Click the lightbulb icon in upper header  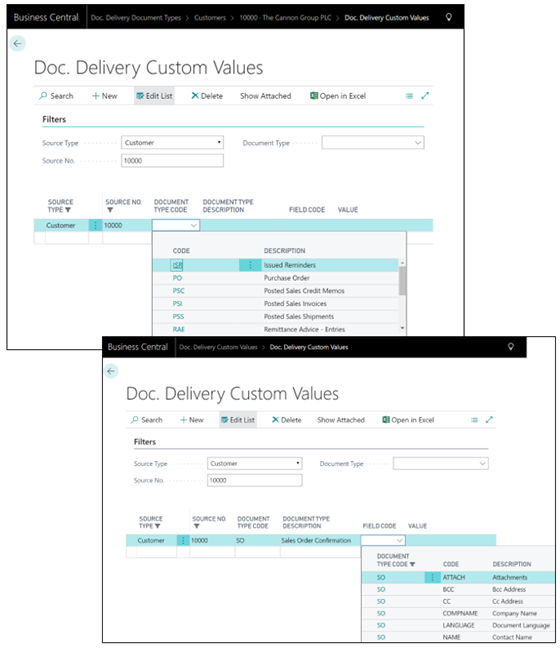tap(449, 17)
